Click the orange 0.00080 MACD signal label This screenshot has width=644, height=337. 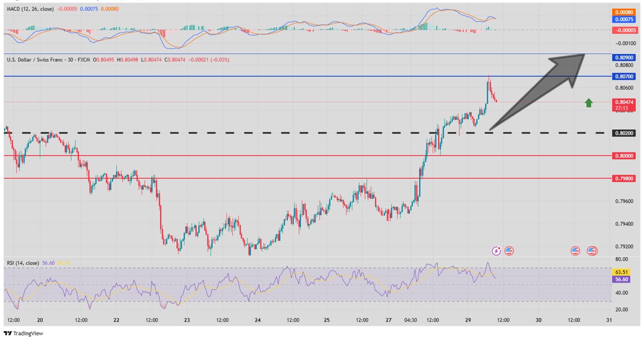[x=624, y=12]
